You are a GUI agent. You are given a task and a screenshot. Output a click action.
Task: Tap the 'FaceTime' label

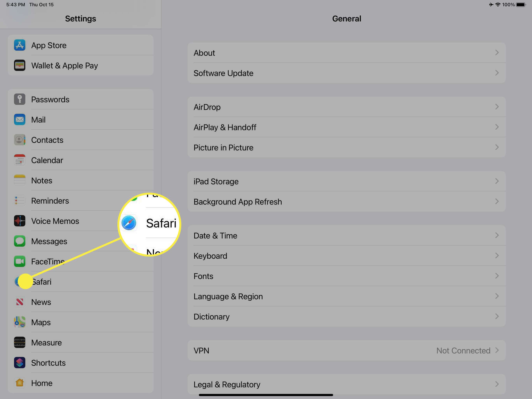[48, 262]
